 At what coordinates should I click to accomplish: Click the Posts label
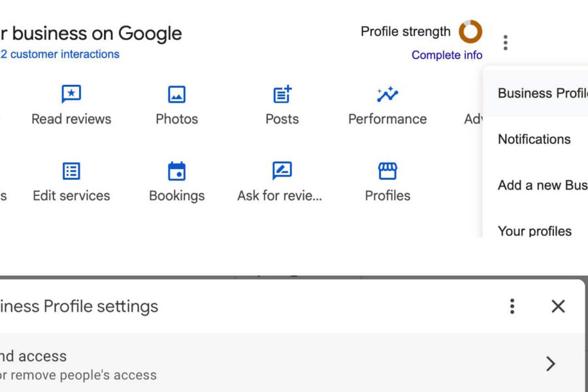[282, 119]
